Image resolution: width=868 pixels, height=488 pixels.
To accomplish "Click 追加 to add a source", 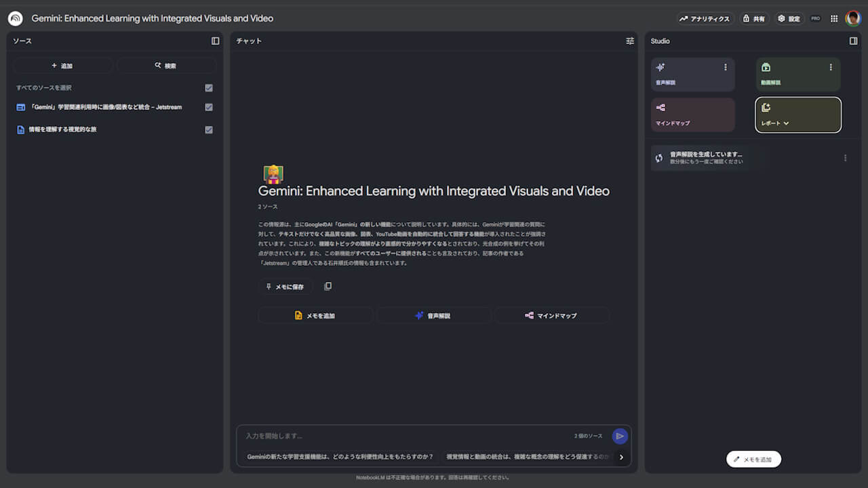I will [x=62, y=66].
